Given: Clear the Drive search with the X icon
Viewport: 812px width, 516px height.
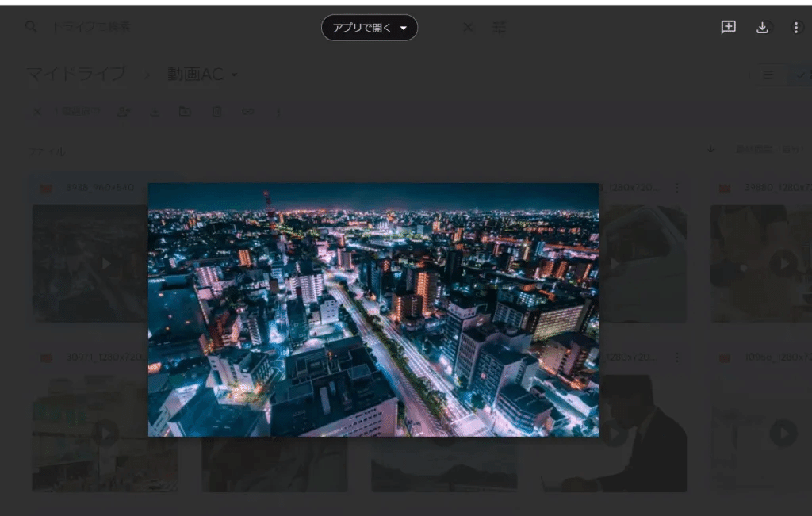Looking at the screenshot, I should tap(468, 27).
